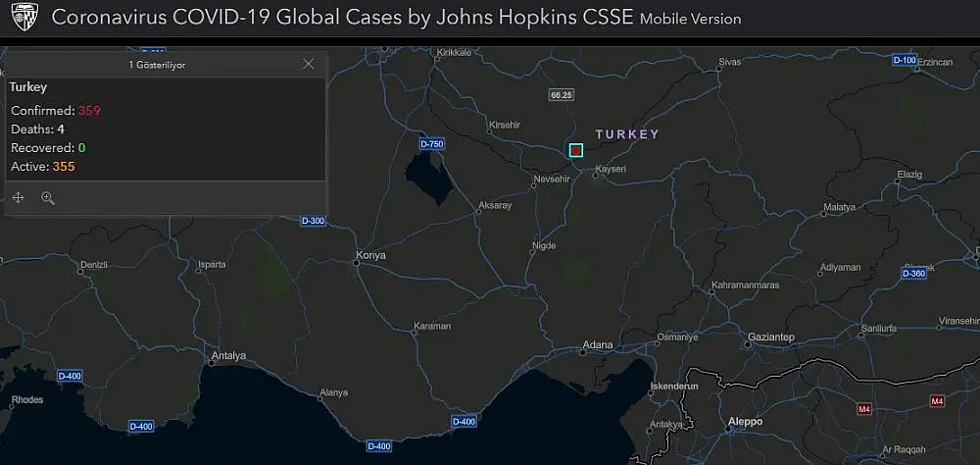Click the Antakya city label
This screenshot has height=465, width=980.
pos(665,425)
